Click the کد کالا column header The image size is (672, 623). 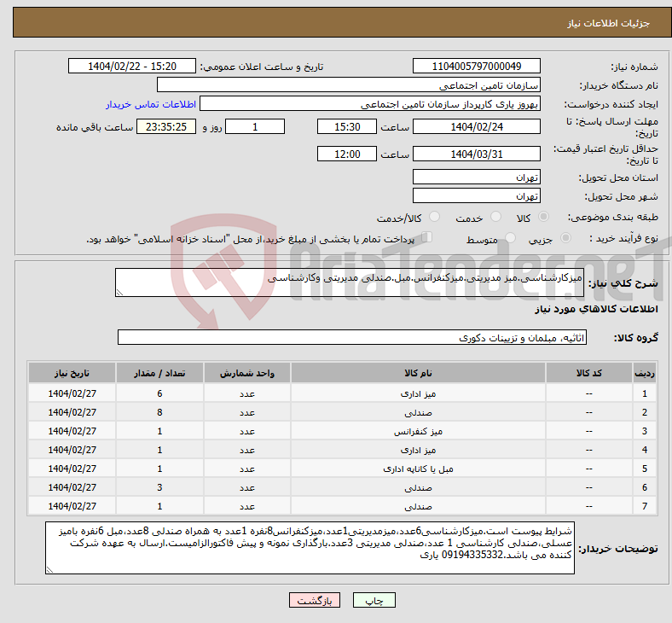click(x=589, y=373)
